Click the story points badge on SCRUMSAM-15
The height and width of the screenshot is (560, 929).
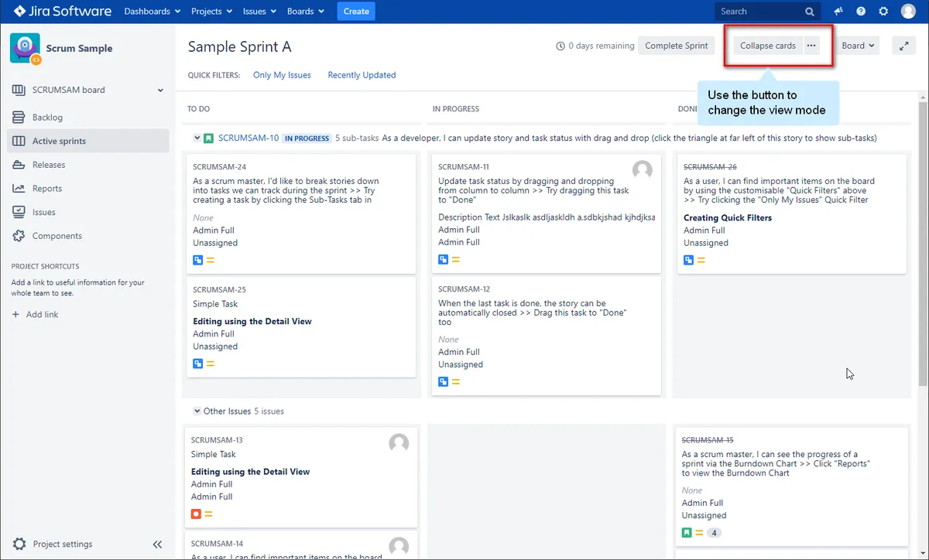[x=714, y=532]
